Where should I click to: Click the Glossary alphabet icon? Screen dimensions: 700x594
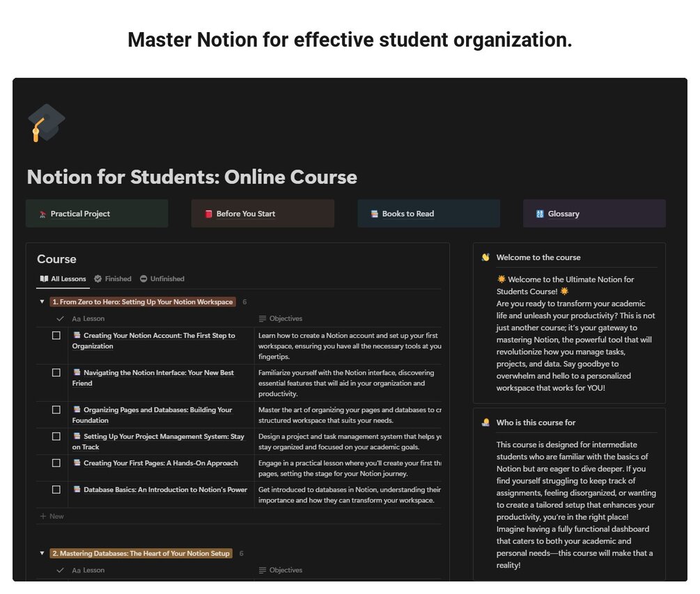coord(540,214)
